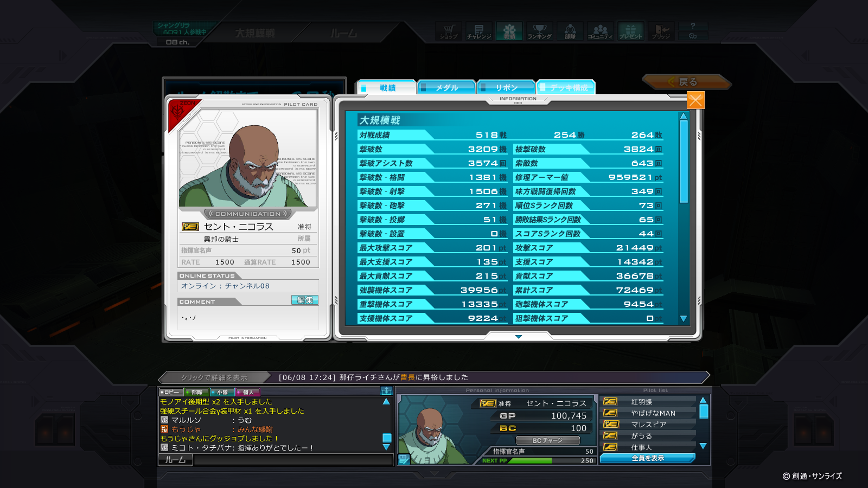Click the rank badge beside やばげなMAN
This screenshot has width=868, height=488.
pos(610,413)
